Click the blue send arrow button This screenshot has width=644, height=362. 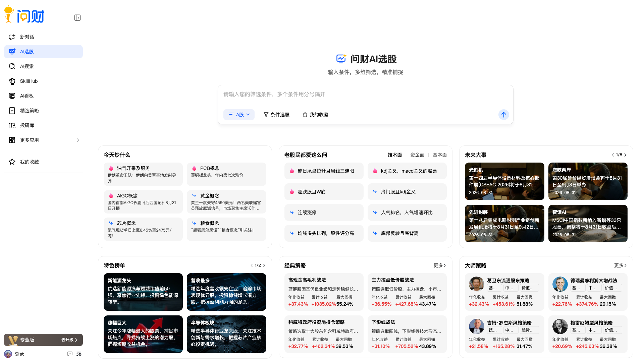(503, 115)
